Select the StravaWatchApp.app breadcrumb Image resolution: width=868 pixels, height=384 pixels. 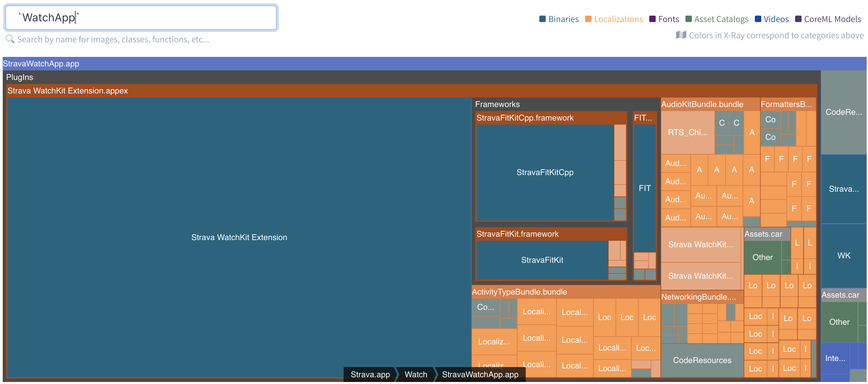[480, 374]
